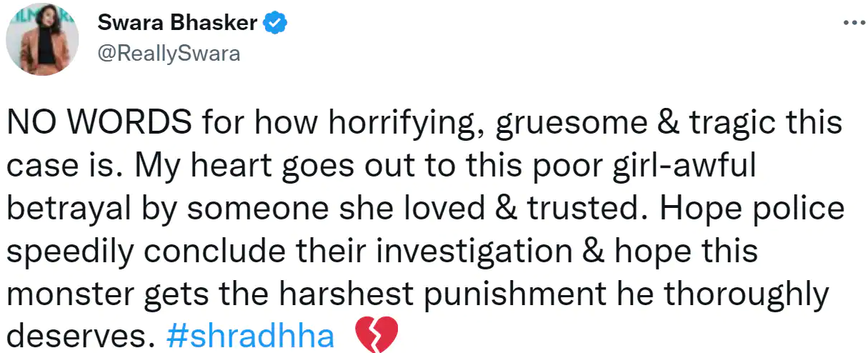This screenshot has height=353, width=868.
Task: Click the words "NO WORDS" in the tweet
Action: 98,124
